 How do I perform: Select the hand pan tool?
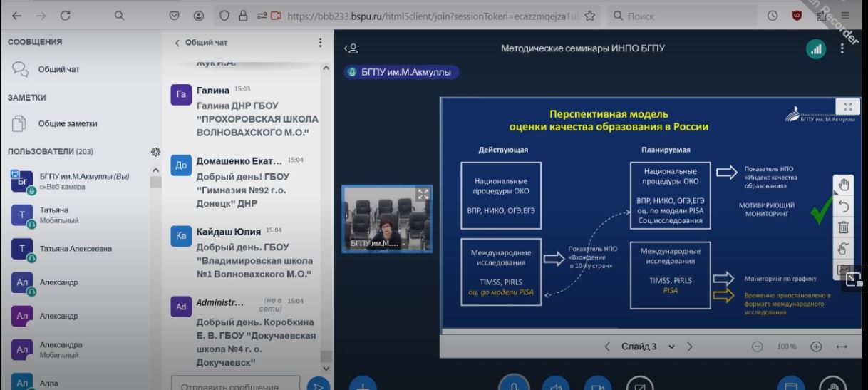[x=843, y=185]
